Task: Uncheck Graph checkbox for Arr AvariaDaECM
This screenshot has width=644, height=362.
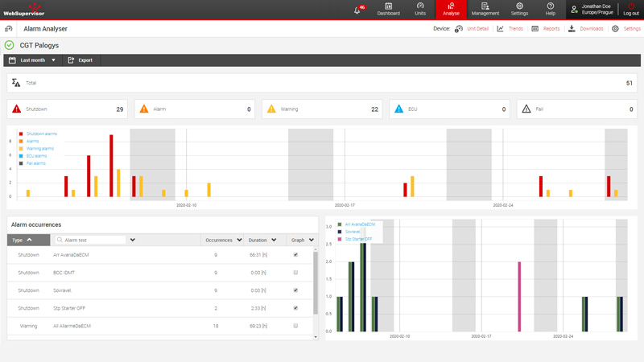Action: (x=295, y=255)
